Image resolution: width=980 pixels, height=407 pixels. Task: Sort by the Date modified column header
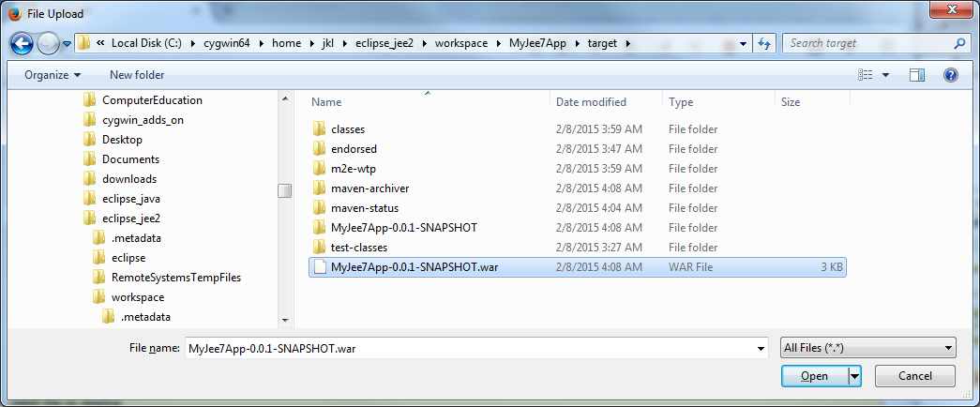pyautogui.click(x=591, y=102)
